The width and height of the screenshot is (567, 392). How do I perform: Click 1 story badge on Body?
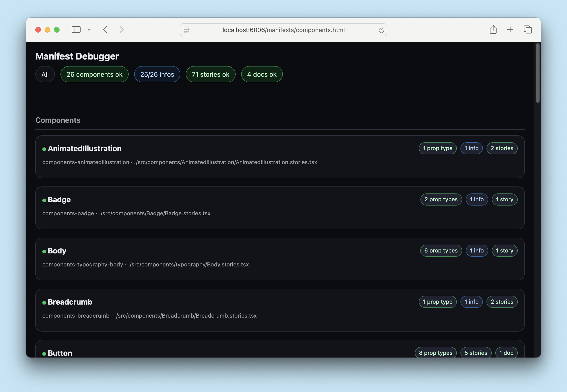click(x=505, y=251)
